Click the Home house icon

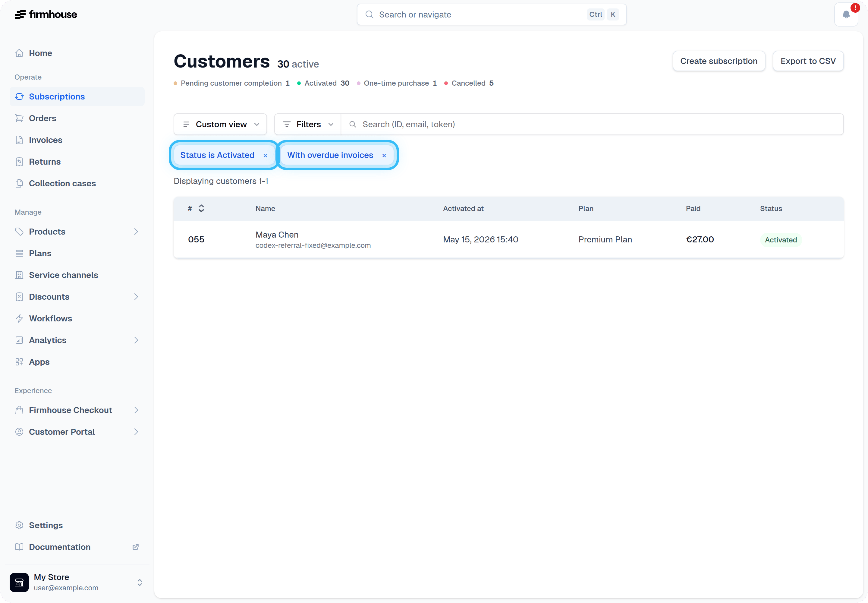click(x=19, y=53)
